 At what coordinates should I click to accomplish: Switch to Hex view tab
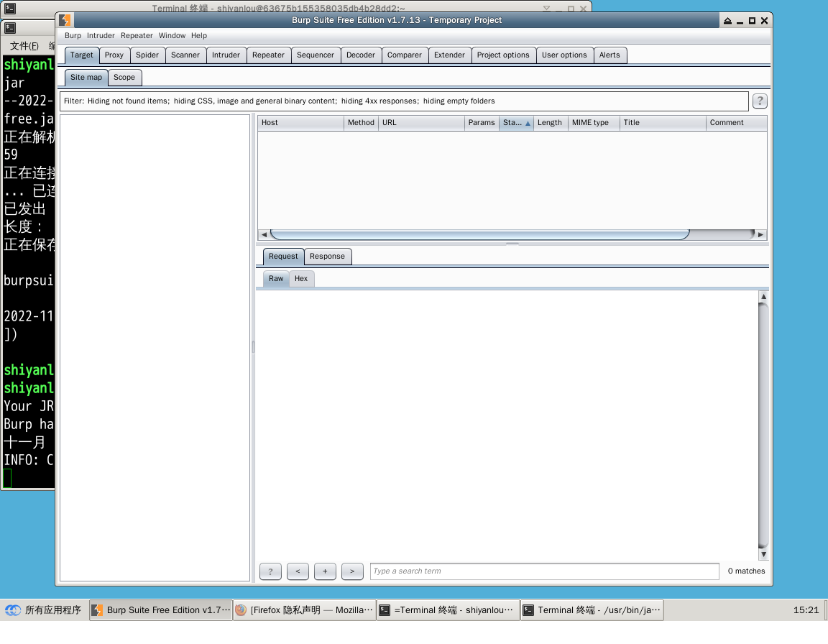[301, 278]
